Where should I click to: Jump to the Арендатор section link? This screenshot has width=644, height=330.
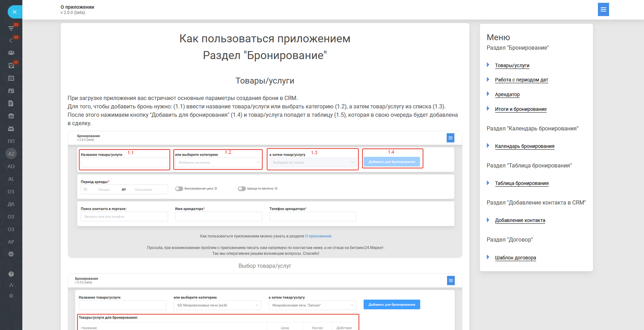pyautogui.click(x=507, y=94)
